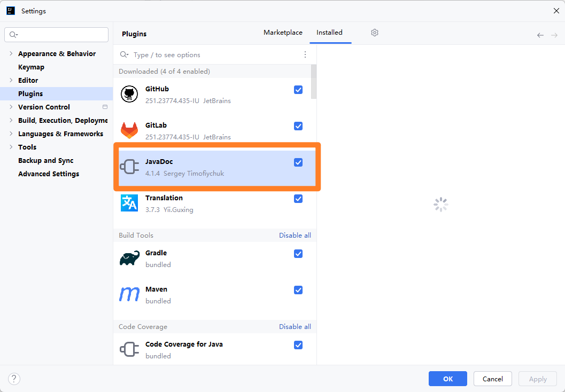Image resolution: width=565 pixels, height=392 pixels.
Task: Select the Gradle plugin name
Action: (x=156, y=253)
